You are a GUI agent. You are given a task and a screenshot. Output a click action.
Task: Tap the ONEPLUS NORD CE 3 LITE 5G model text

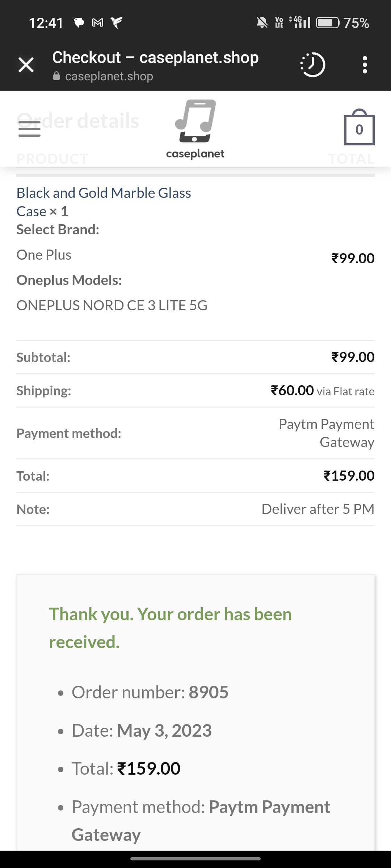point(112,306)
